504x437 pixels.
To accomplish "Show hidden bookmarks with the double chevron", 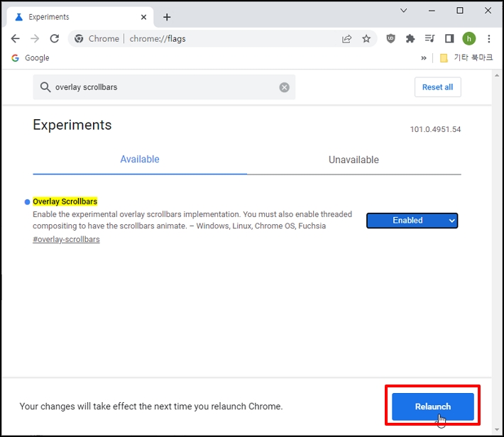I will 424,58.
